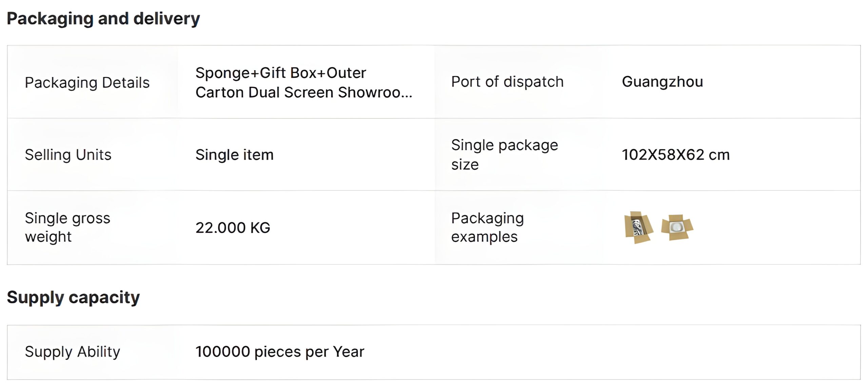Select the Single item value

(234, 155)
